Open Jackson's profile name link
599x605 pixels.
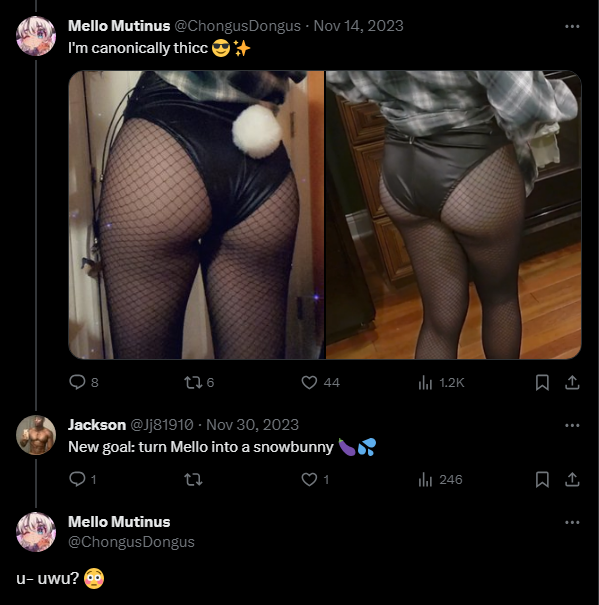pos(97,425)
